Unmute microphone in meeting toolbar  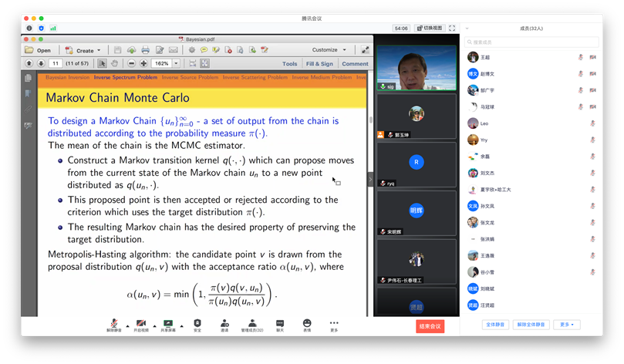[113, 323]
